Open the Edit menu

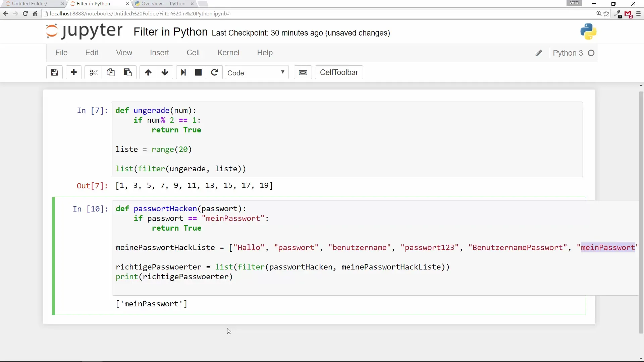tap(92, 53)
